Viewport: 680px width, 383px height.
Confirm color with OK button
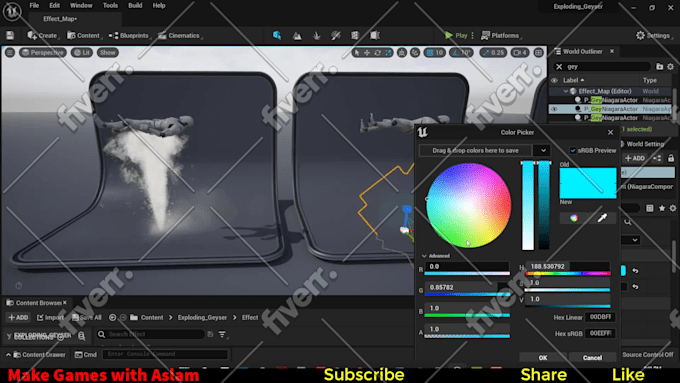[543, 357]
